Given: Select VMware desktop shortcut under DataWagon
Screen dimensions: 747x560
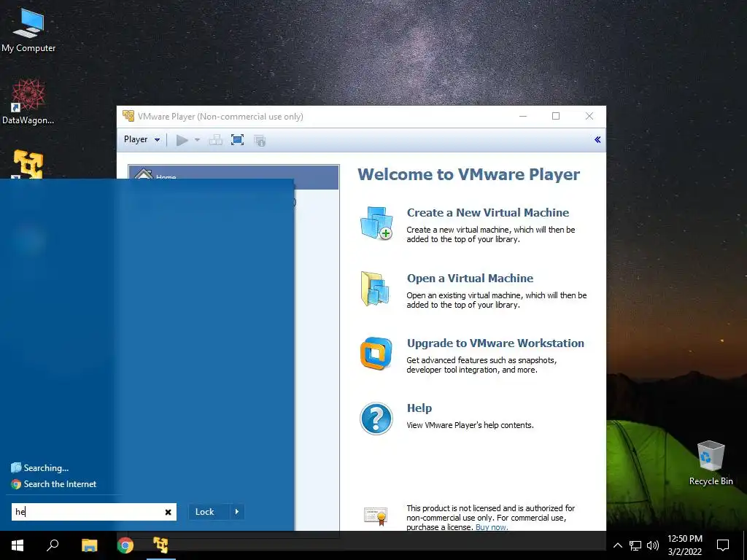Looking at the screenshot, I should coord(28,164).
